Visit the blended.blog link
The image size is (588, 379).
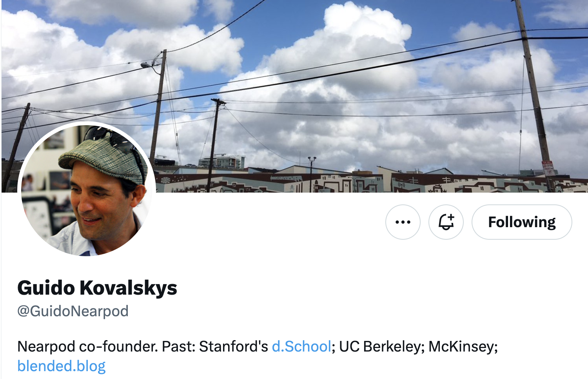point(62,366)
